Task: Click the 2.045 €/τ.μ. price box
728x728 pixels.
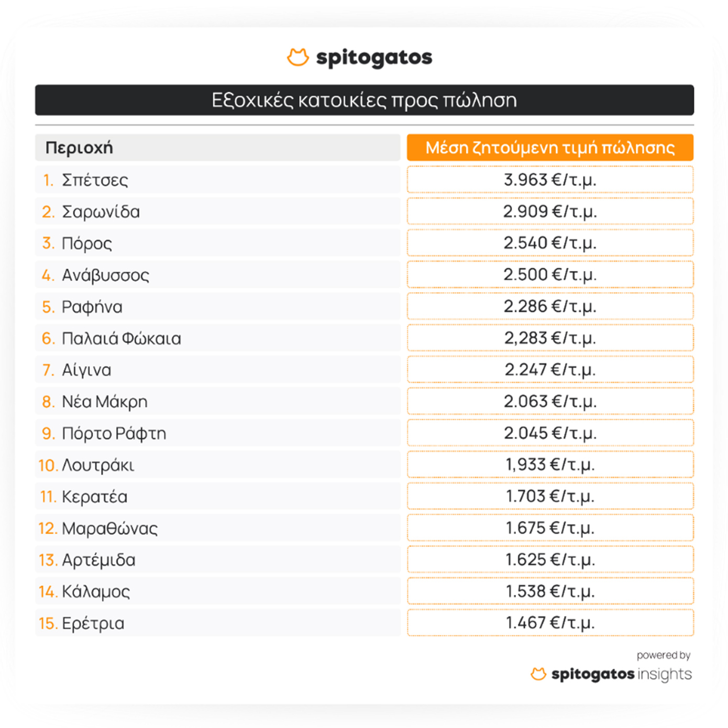Action: 550,433
